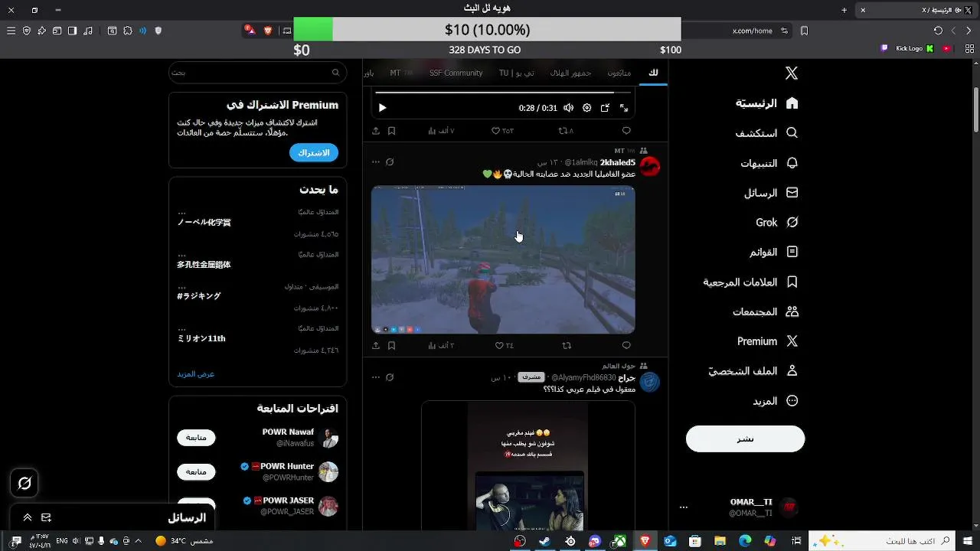Expand المزيد more menu in sidebar

pos(776,401)
